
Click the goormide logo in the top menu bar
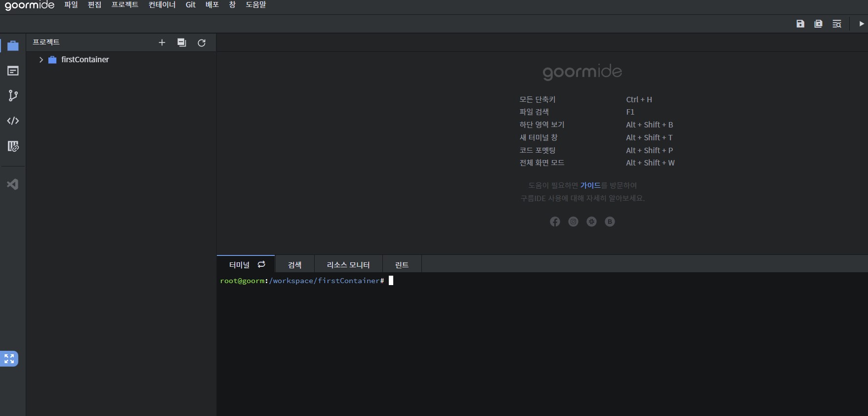tap(30, 5)
